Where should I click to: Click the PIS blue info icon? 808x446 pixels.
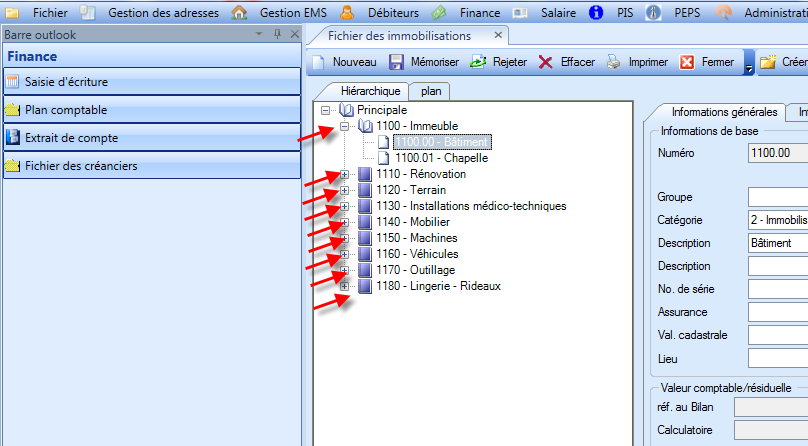click(x=596, y=12)
